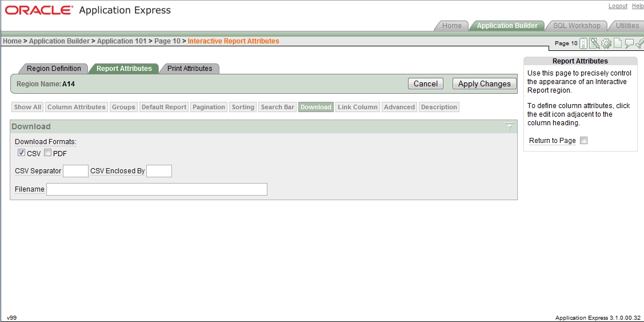Click the blank page Create icon
644x322 pixels.
618,43
